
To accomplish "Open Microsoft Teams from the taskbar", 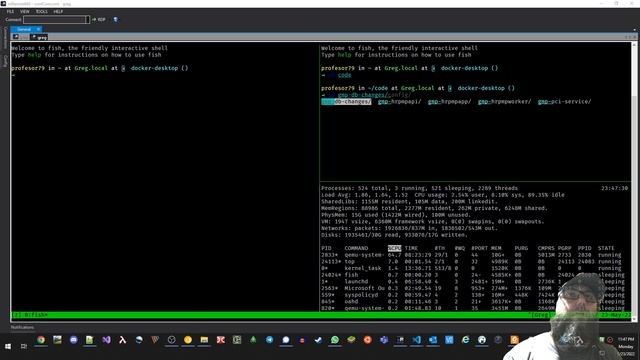I will coord(384,340).
